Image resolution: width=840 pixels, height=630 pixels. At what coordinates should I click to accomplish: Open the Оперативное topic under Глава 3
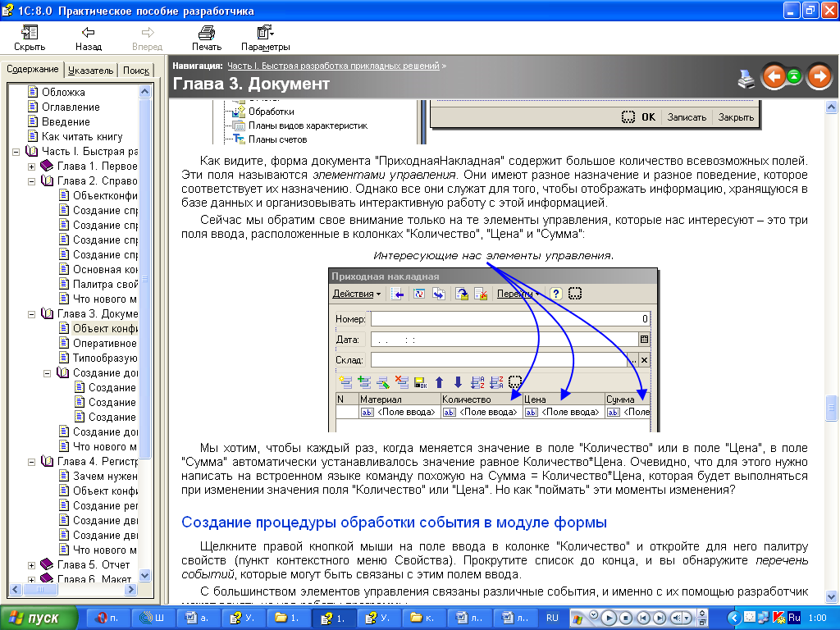pos(104,344)
